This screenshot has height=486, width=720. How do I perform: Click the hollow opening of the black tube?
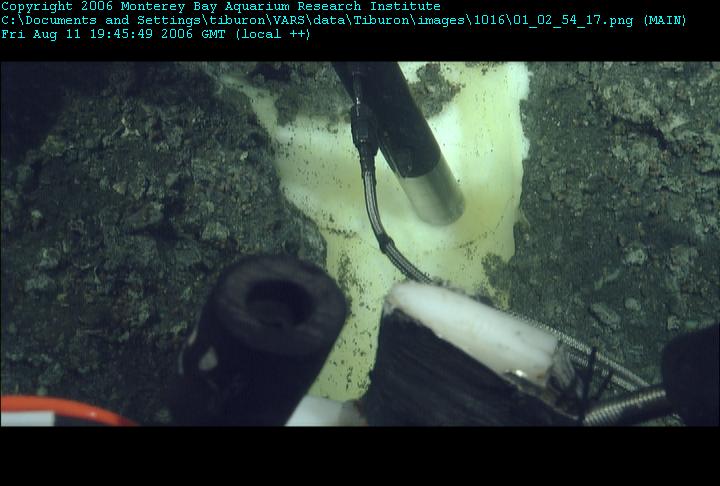(x=278, y=302)
